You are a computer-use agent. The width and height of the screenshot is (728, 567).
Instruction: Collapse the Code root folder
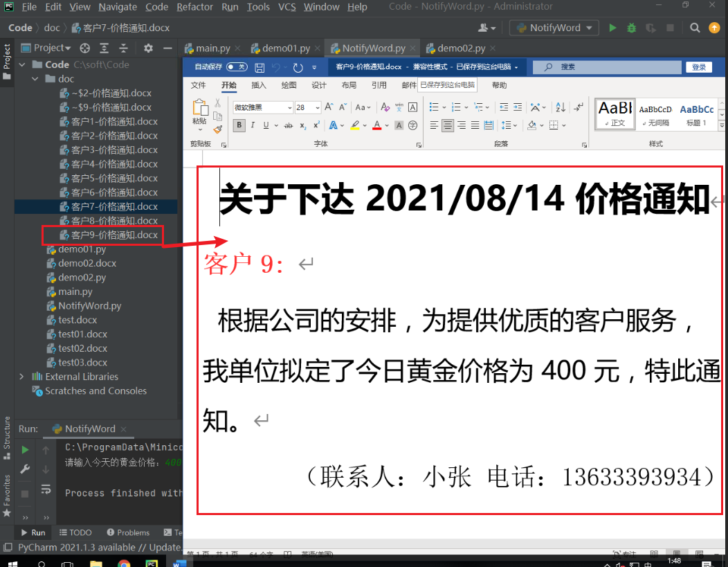(x=22, y=64)
